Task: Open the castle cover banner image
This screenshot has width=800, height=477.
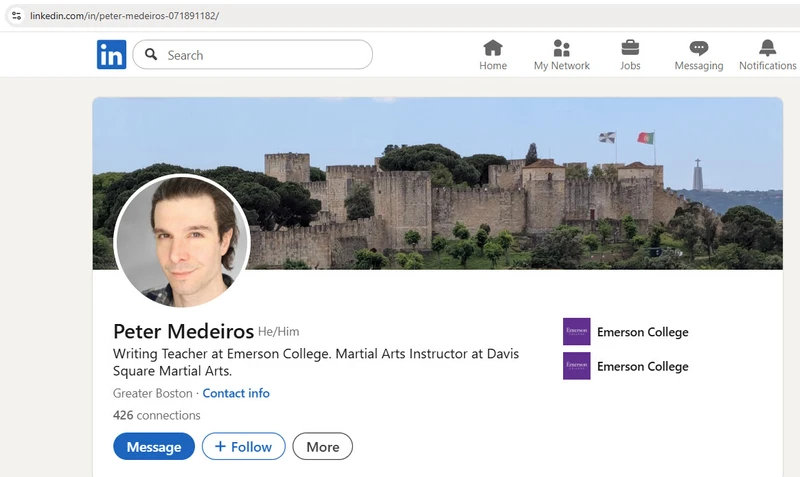Action: pyautogui.click(x=437, y=183)
